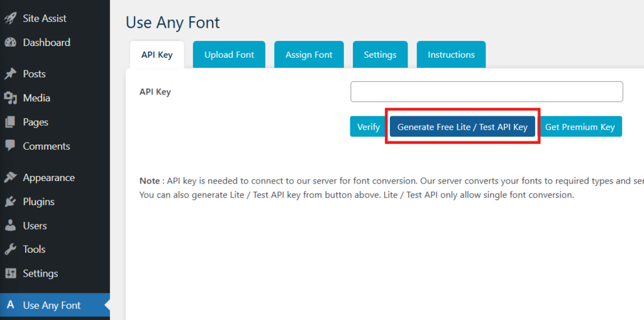
Task: Focus the API Key text field
Action: (486, 92)
